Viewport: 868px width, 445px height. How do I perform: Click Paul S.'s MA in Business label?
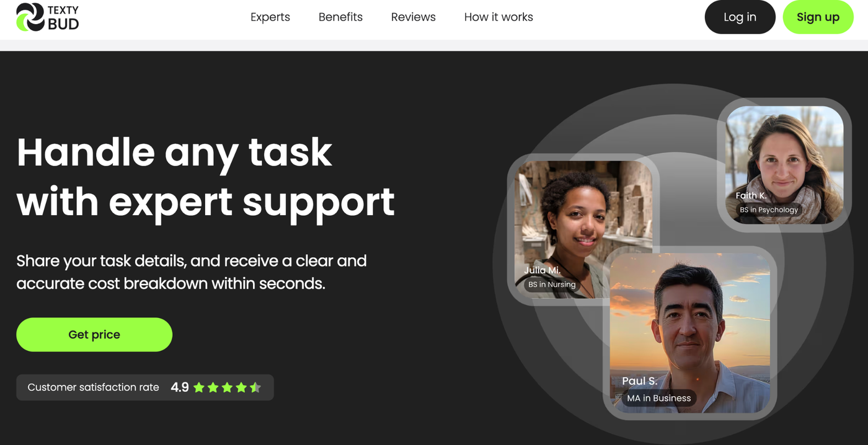click(x=658, y=398)
